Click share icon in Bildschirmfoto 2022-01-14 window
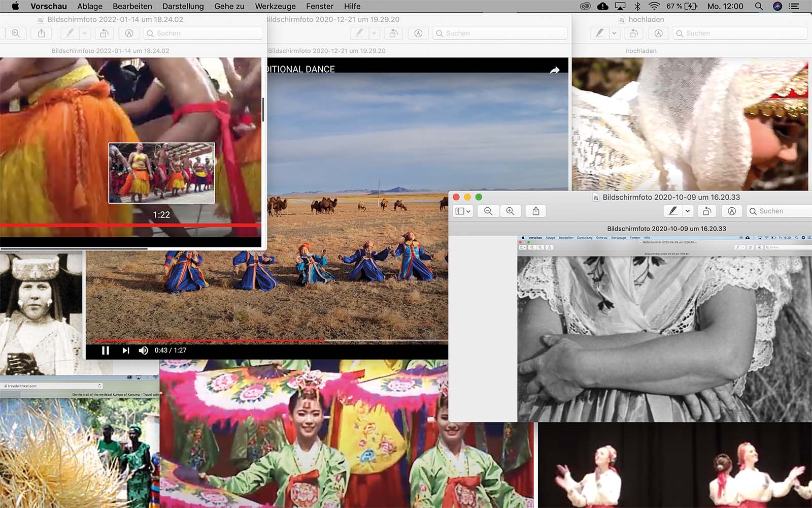This screenshot has width=812, height=508. coord(42,34)
